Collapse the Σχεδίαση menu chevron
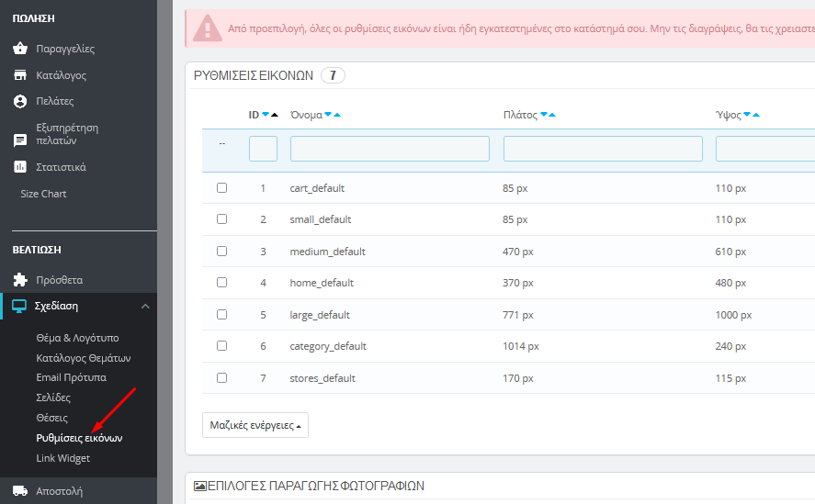Screen dimensions: 815x504 point(145,306)
